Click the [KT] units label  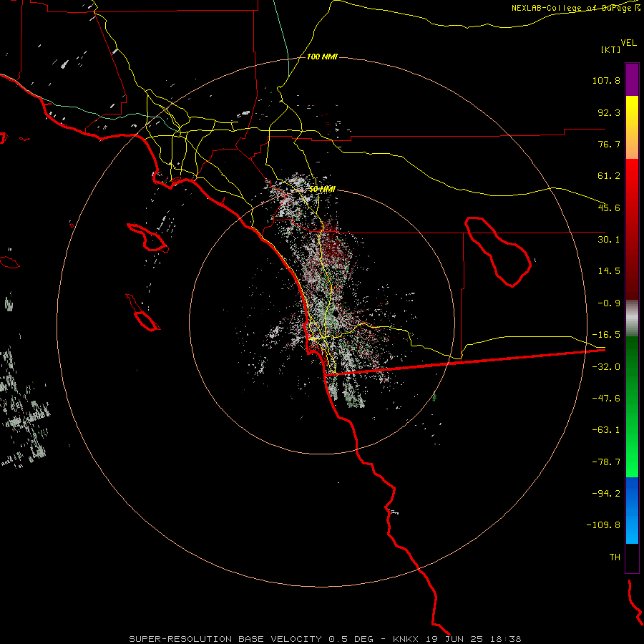[611, 49]
